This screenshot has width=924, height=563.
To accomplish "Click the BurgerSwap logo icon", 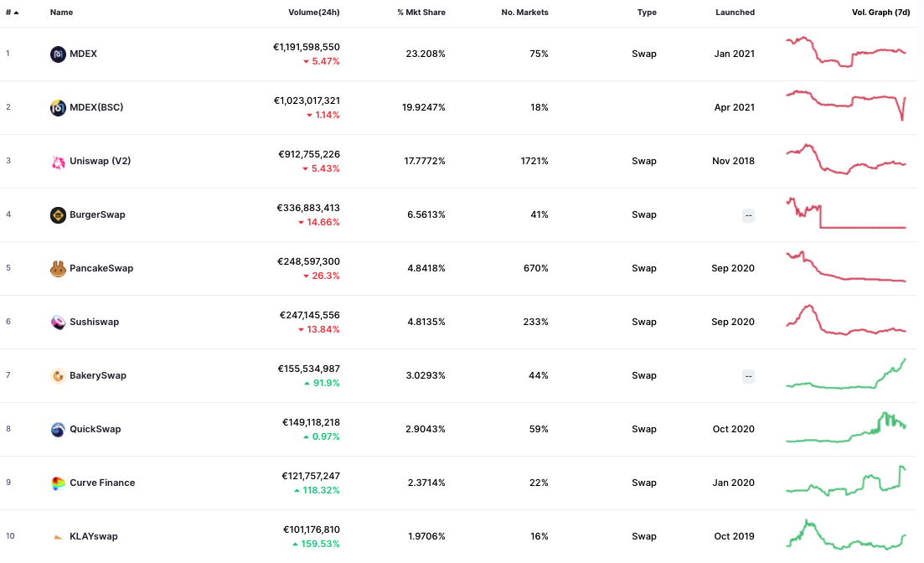I will click(x=58, y=215).
